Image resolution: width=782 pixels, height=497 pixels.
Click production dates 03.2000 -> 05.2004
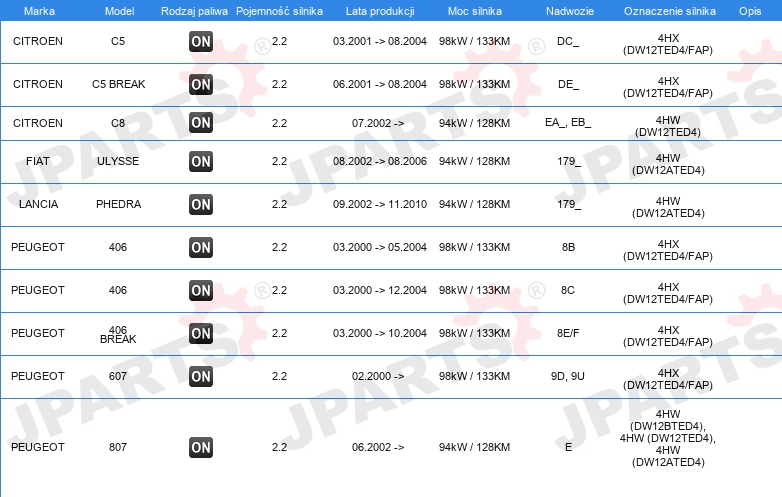coord(380,247)
